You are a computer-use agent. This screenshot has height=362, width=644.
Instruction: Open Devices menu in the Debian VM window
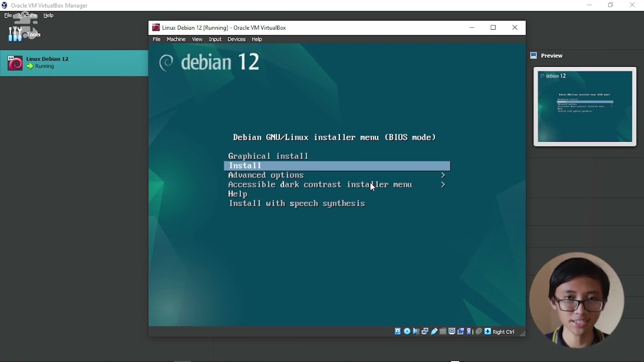point(236,39)
